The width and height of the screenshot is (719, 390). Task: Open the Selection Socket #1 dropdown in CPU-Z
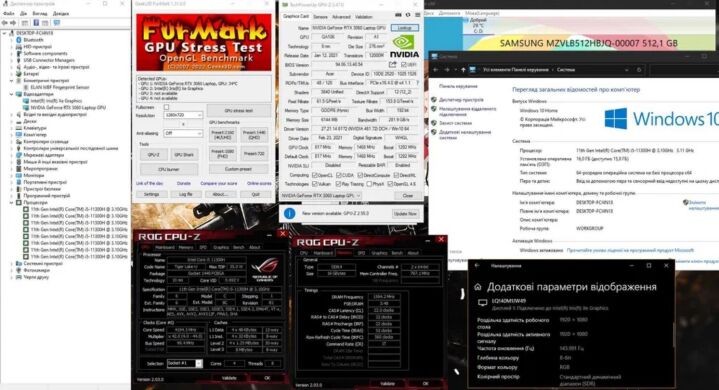pos(184,363)
